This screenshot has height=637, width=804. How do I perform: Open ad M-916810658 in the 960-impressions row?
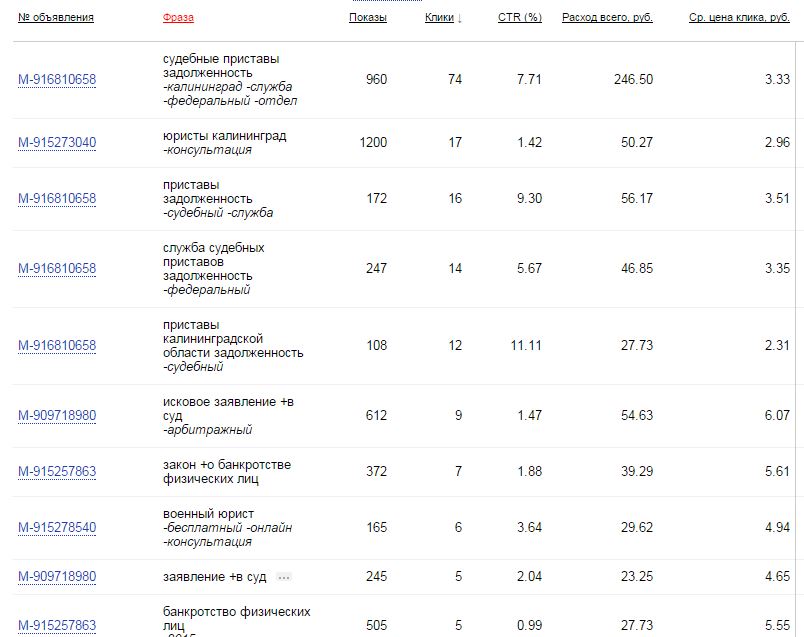[57, 80]
